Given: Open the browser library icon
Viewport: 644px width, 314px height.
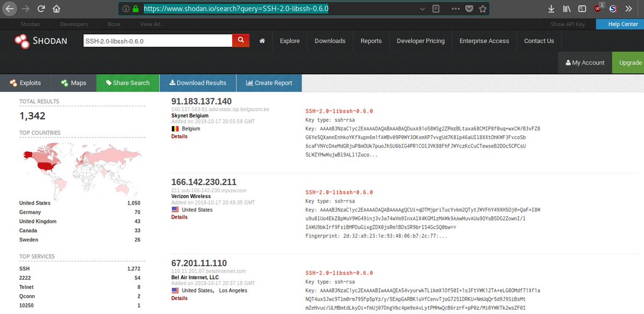Looking at the screenshot, I should coord(567,9).
